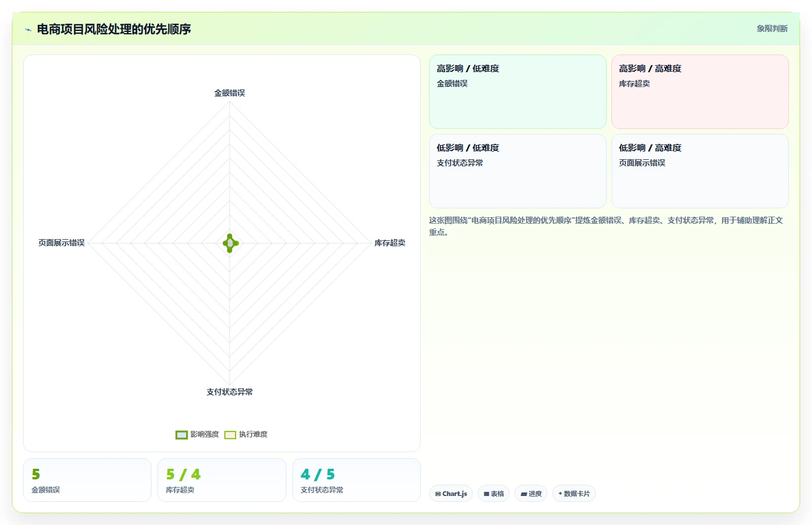Click 页面展示错误 text in the quadrant card
812x525 pixels.
[x=642, y=163]
